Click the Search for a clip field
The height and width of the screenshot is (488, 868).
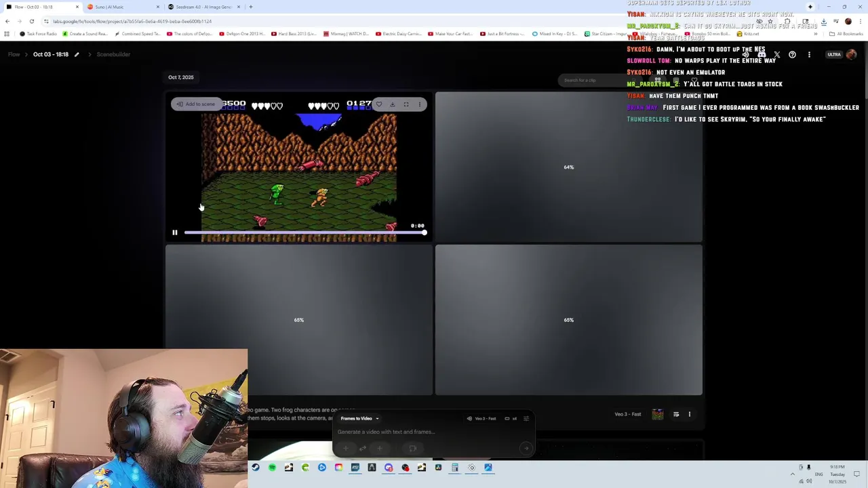[600, 80]
